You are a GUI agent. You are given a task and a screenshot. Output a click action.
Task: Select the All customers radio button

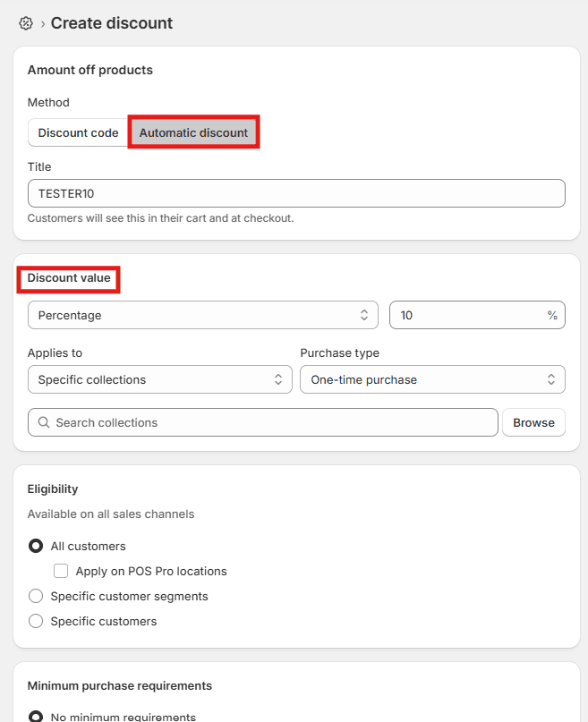[36, 546]
